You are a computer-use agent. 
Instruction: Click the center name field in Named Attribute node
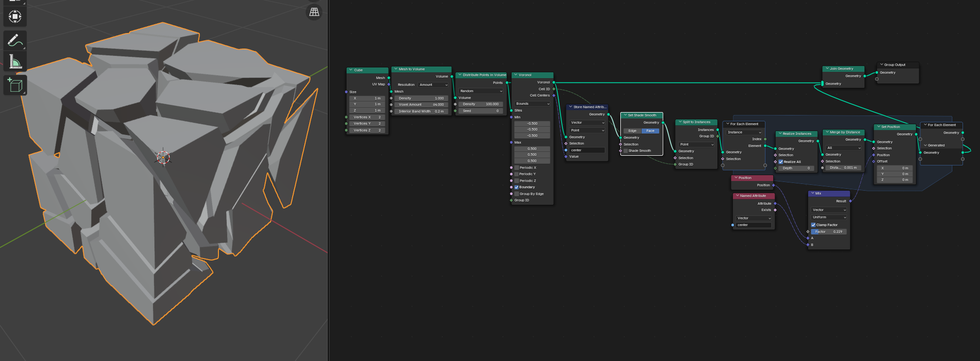pyautogui.click(x=754, y=225)
